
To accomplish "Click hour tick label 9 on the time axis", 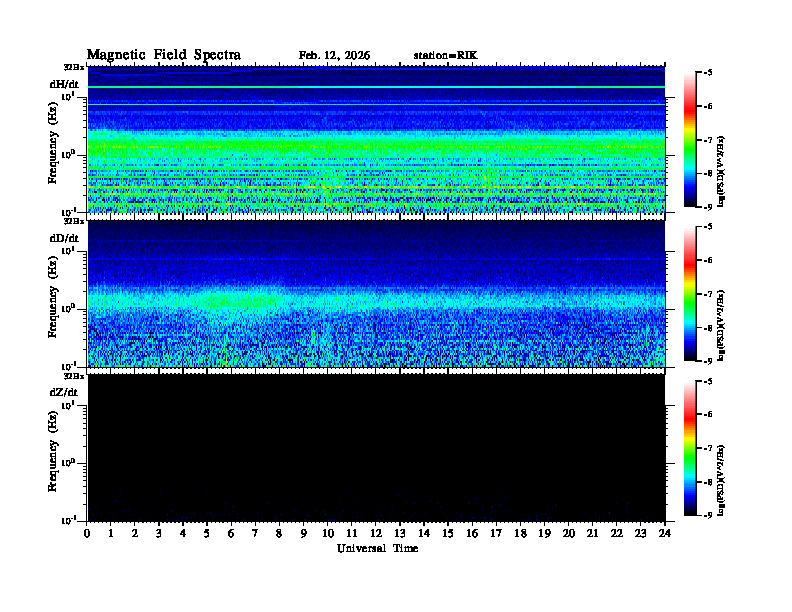I will 304,534.
